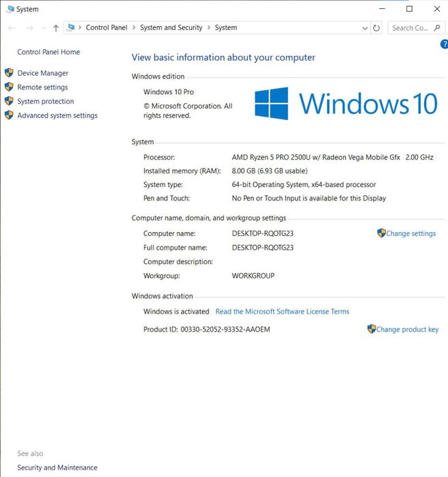This screenshot has width=448, height=477.
Task: Click the Full computer name value DESKTOP-RQOTG23
Action: click(x=263, y=247)
